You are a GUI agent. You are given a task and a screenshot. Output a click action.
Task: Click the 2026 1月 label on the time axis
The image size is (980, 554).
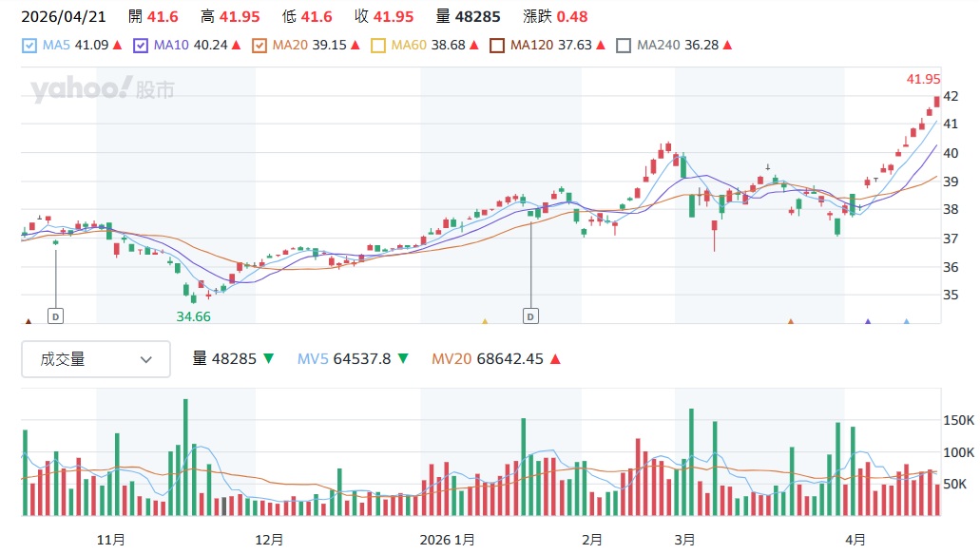pos(448,540)
